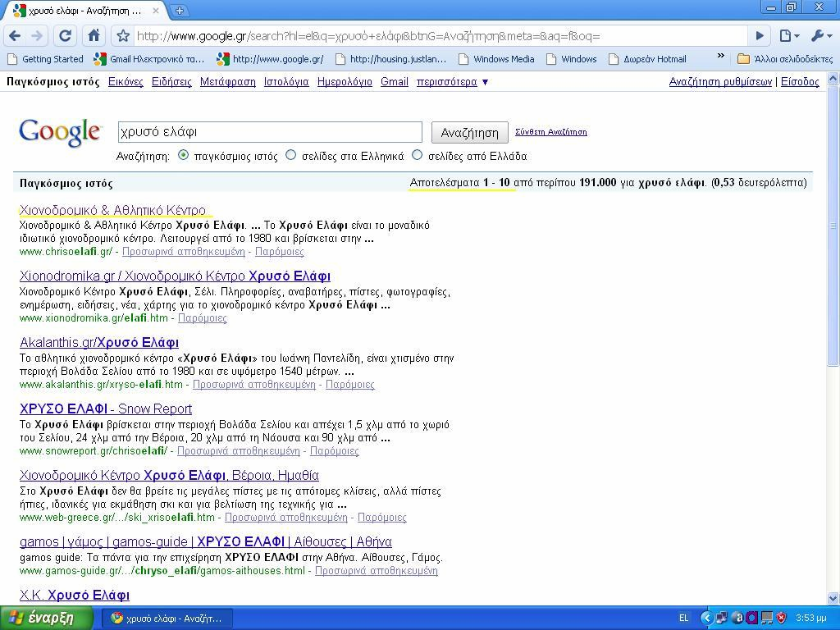Close the χρυσό ελάφι tab
Screen dimensions: 840x630
156,11
